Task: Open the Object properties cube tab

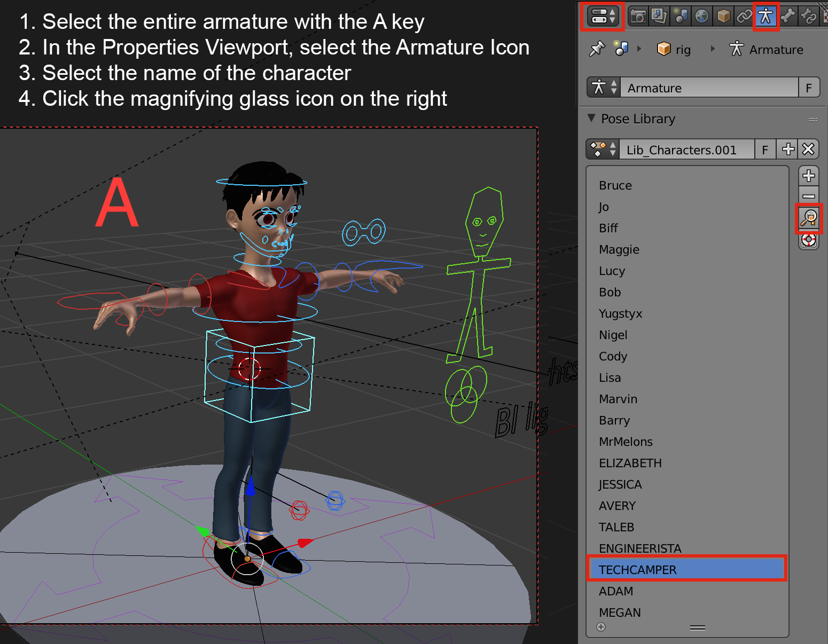Action: (723, 16)
